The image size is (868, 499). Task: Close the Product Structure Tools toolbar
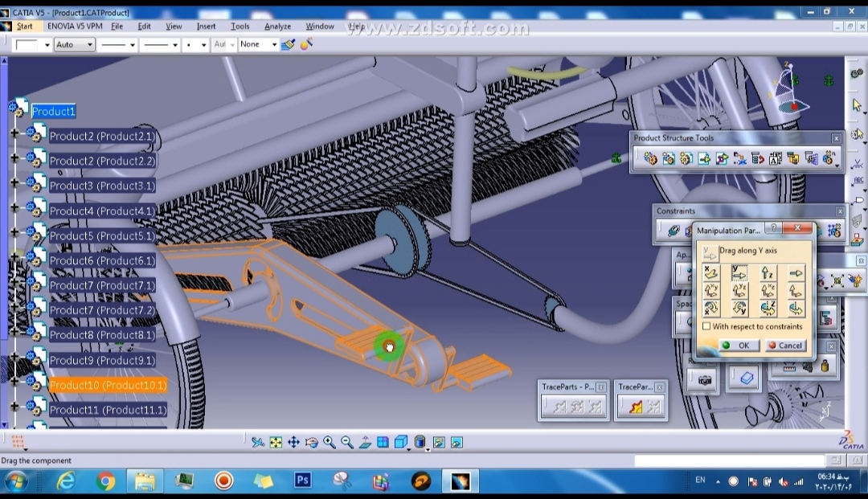click(x=837, y=137)
